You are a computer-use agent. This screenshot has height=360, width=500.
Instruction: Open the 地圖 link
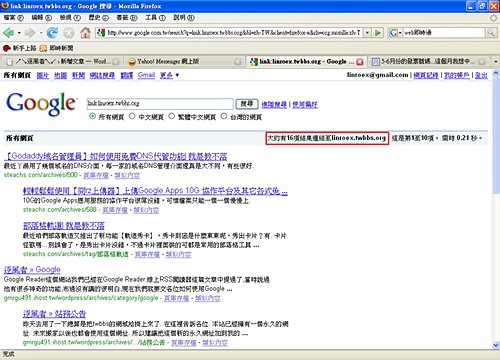point(60,75)
